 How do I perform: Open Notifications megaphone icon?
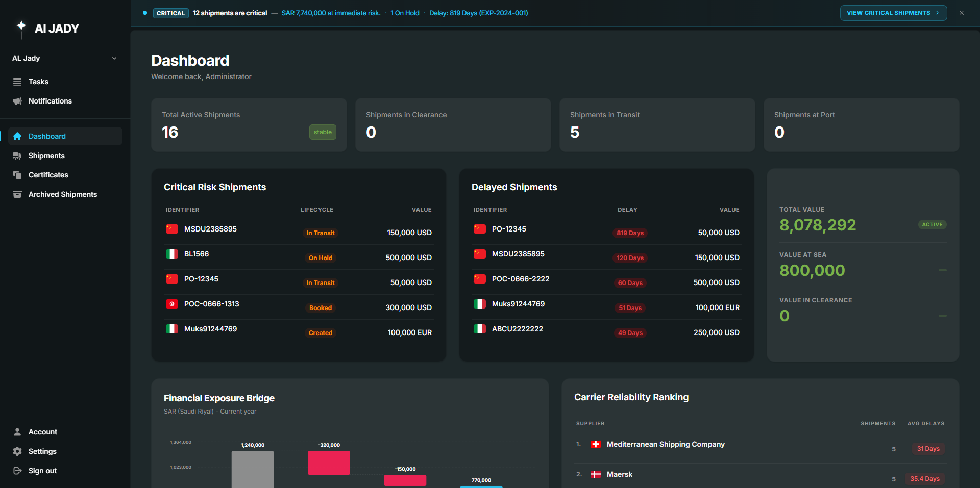(17, 101)
